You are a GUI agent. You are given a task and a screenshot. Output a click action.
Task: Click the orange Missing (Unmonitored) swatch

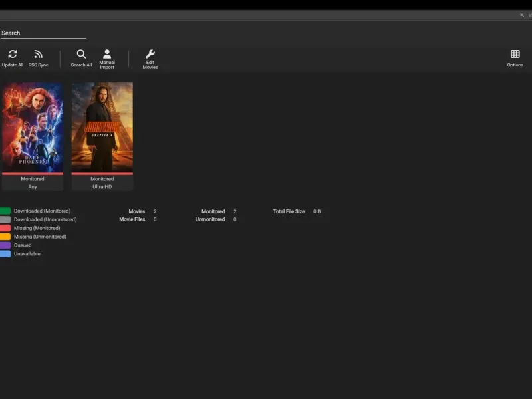[x=5, y=237]
